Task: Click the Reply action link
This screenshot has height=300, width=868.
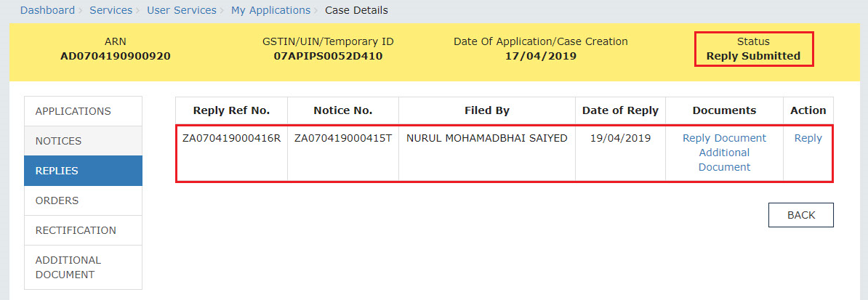Action: click(x=808, y=138)
